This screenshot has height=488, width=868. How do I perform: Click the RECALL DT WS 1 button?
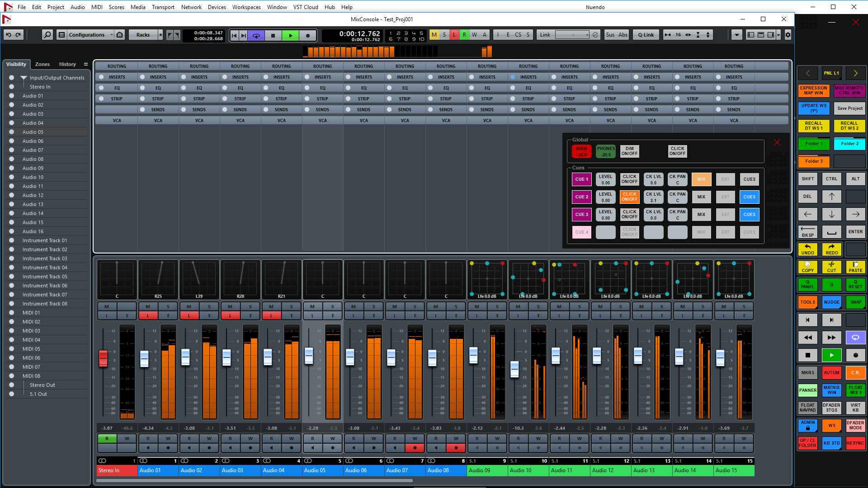(x=813, y=125)
